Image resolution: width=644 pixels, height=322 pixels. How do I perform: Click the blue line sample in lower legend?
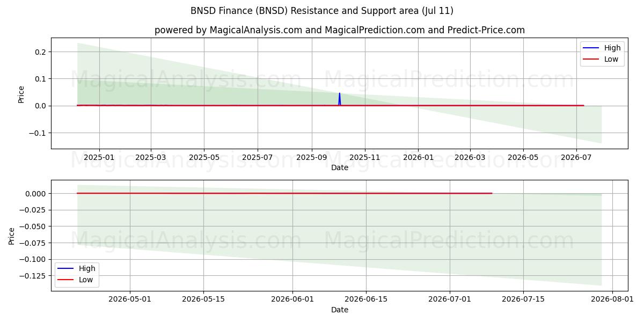pos(67,269)
